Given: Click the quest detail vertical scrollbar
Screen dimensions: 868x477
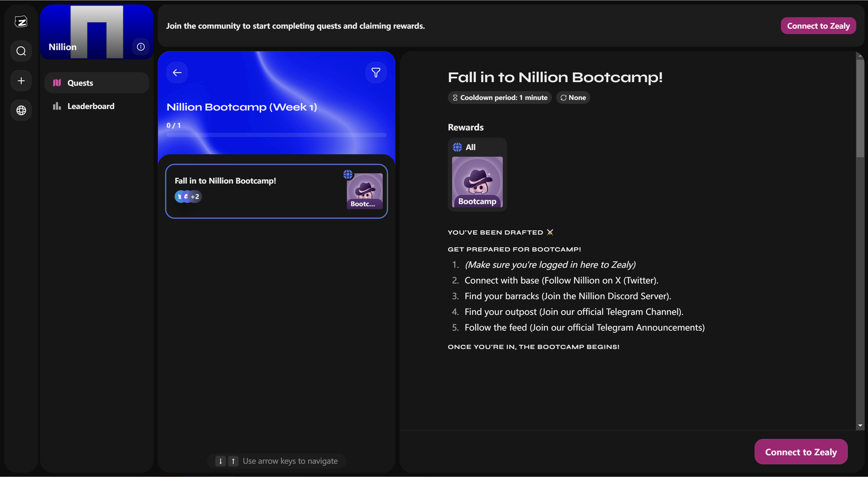Looking at the screenshot, I should (860, 108).
